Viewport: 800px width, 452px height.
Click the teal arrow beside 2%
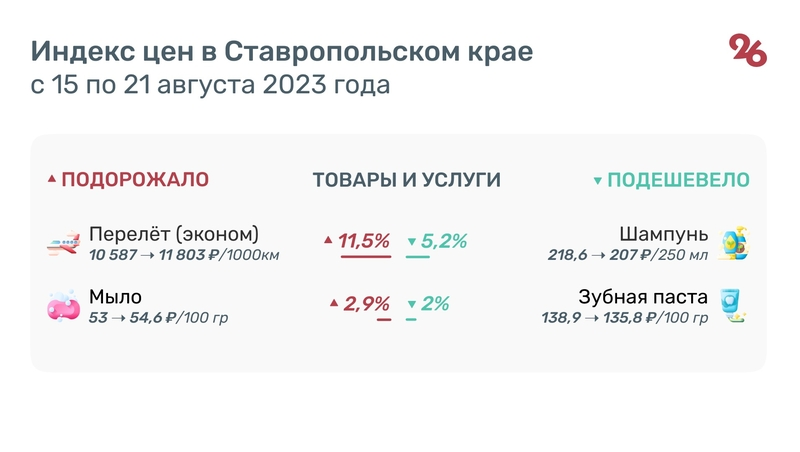412,304
